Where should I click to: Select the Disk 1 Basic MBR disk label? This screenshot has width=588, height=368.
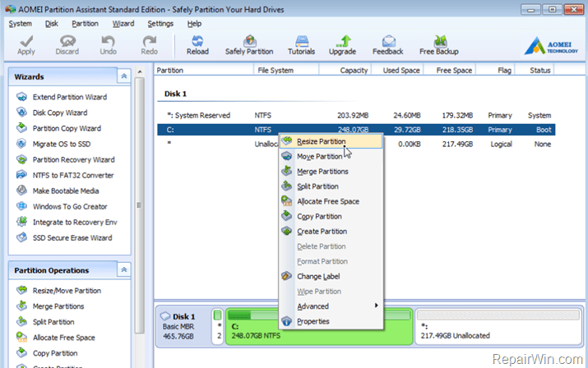[x=183, y=326]
